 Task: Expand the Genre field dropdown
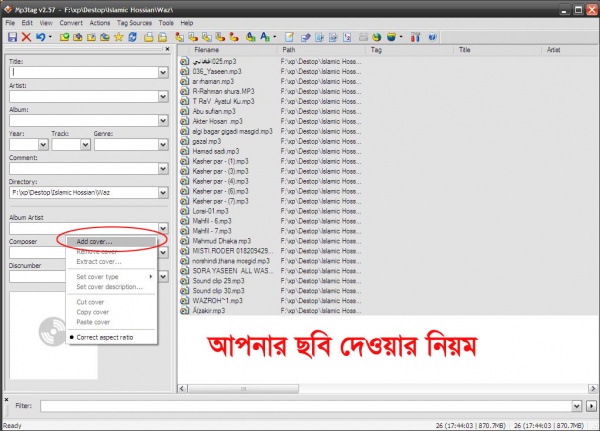(x=163, y=144)
